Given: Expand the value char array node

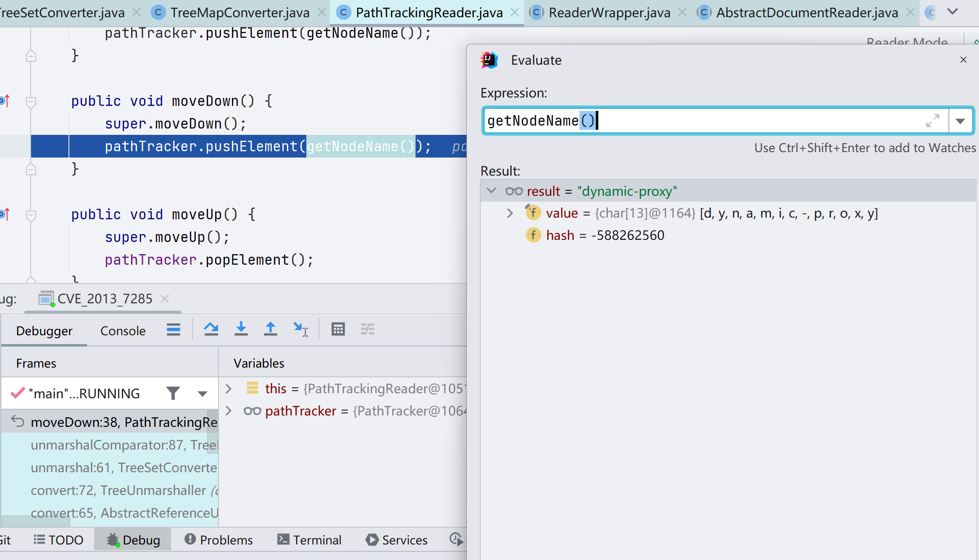Looking at the screenshot, I should coord(510,213).
